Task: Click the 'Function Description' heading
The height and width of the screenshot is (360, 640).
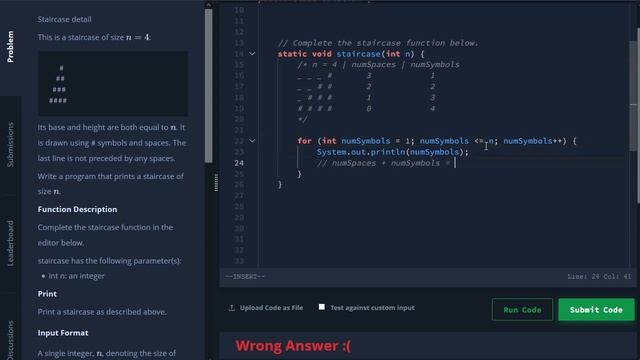Action: click(x=78, y=209)
